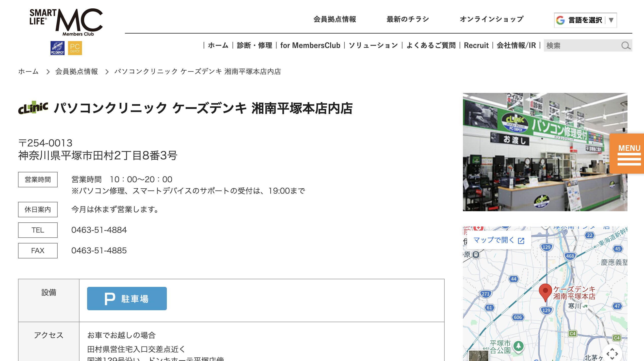Click the route 271 shield on the map
This screenshot has width=644, height=361.
[x=485, y=294]
